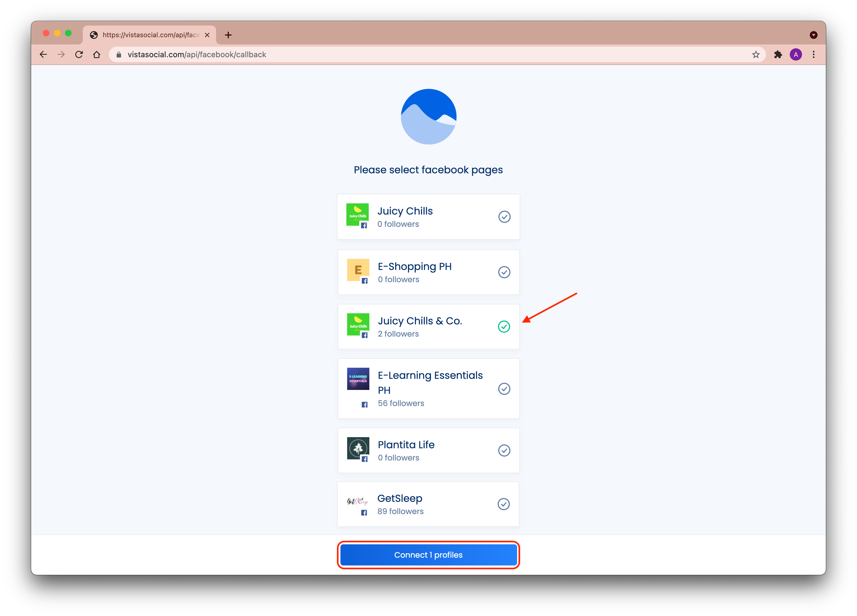Open the tab search dropdown arrow
This screenshot has width=857, height=616.
coord(814,35)
